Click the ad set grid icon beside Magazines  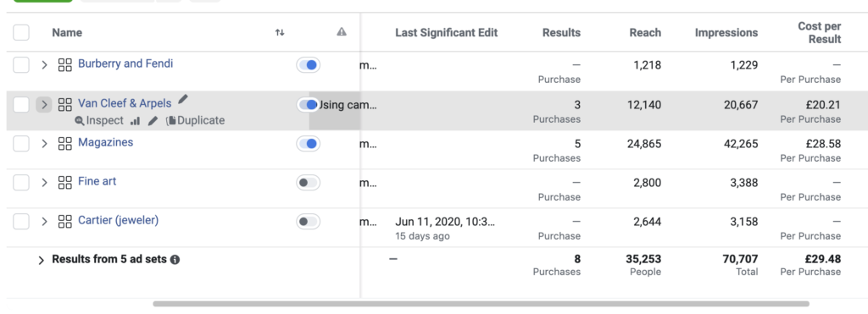coord(65,144)
